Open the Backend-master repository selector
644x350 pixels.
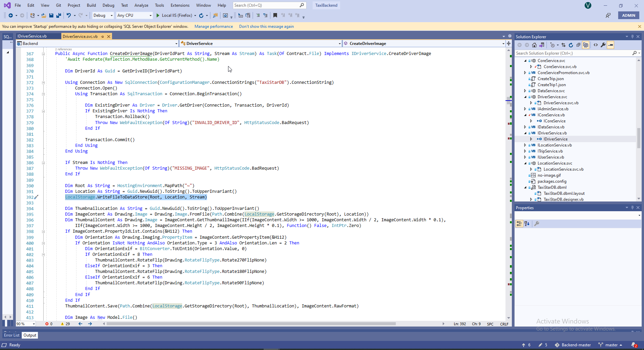click(x=573, y=345)
